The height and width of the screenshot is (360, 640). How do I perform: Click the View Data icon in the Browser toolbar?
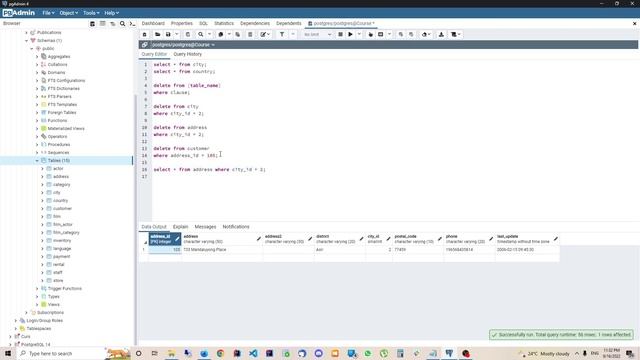(102, 24)
